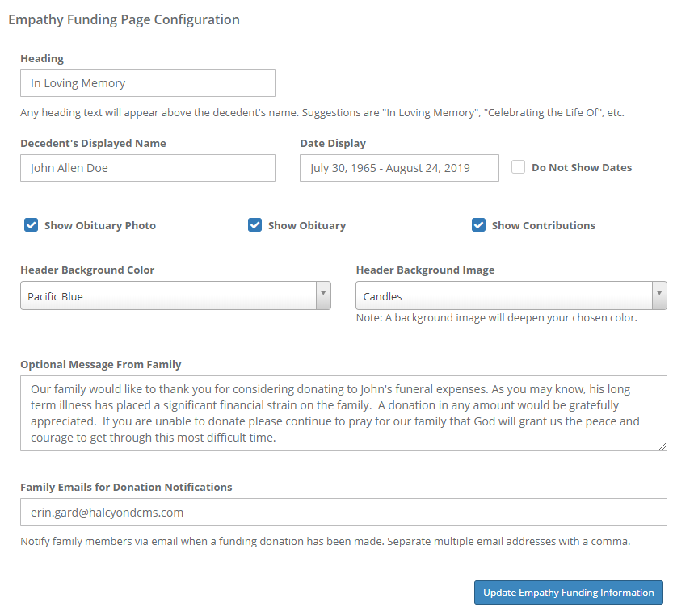The height and width of the screenshot is (616, 673).
Task: Click the Empathy Funding Page Configuration title
Action: (x=124, y=19)
